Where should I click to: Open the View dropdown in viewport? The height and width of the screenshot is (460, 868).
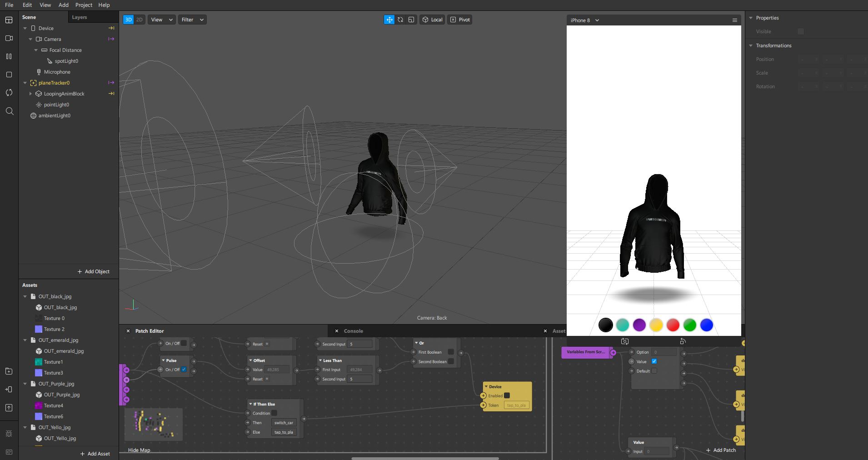point(162,20)
